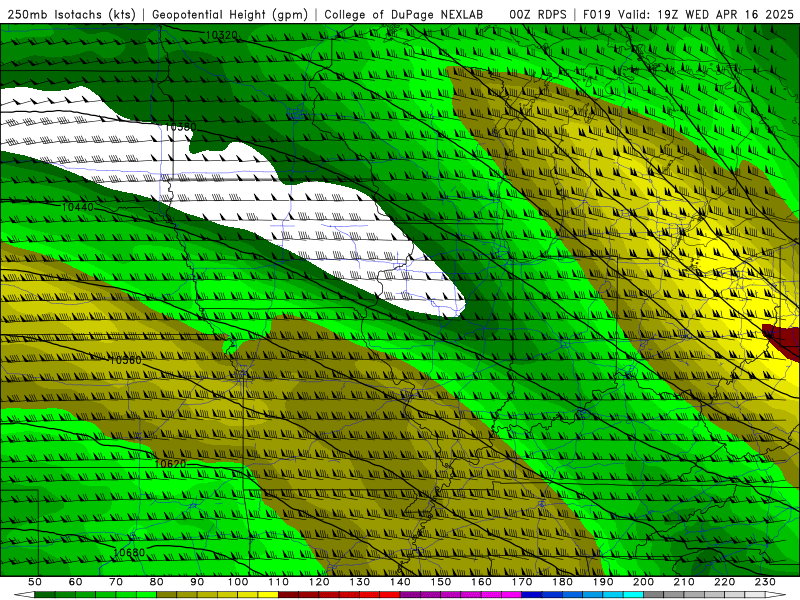Click the 10620 height contour label
Image resolution: width=800 pixels, height=600 pixels.
coord(170,464)
